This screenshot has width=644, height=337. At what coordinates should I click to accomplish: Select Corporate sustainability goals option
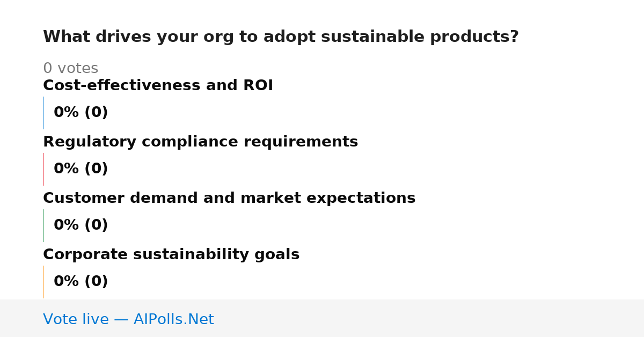171,254
